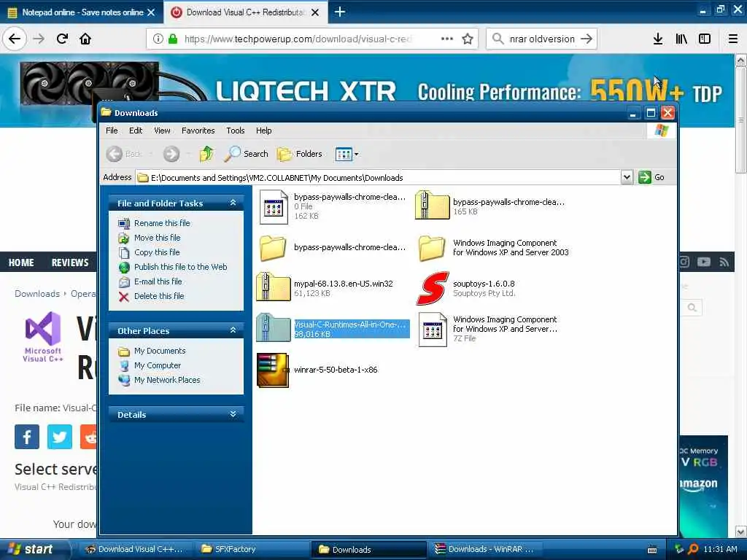Open My Network Places link
This screenshot has height=560, width=747.
pyautogui.click(x=167, y=380)
